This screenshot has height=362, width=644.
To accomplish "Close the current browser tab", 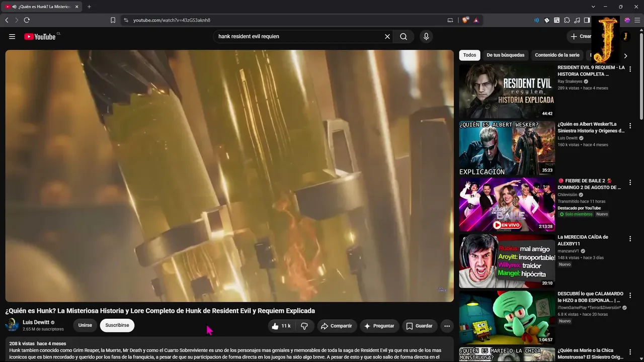I will tap(77, 7).
